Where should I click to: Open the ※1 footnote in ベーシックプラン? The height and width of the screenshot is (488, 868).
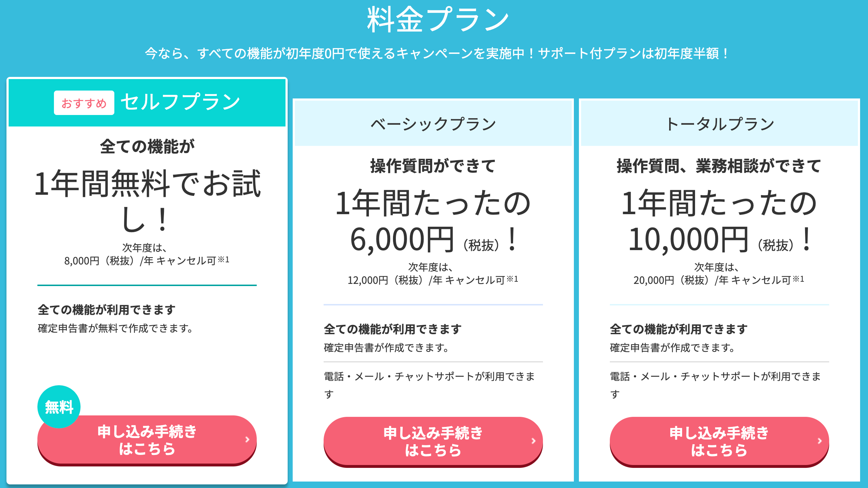coord(512,278)
